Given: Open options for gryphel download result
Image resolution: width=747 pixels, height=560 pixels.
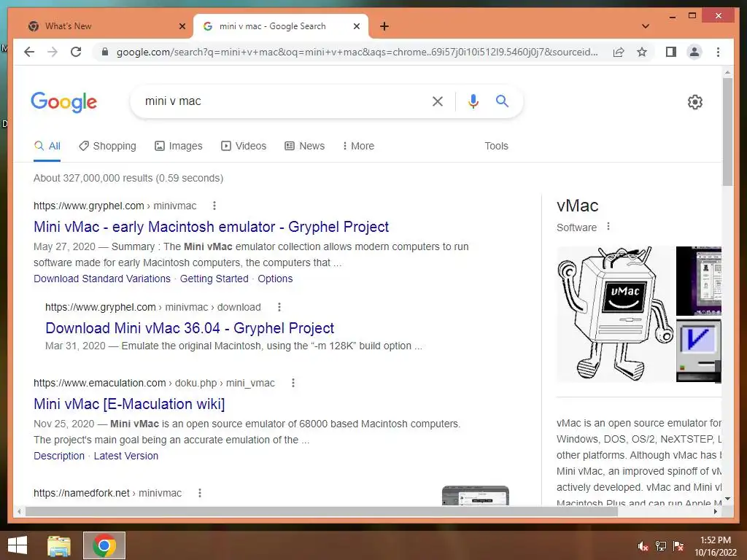Looking at the screenshot, I should 279,307.
